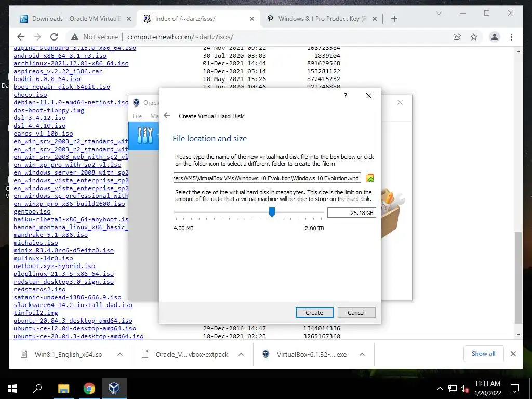The width and height of the screenshot is (532, 399).
Task: Cancel the Create Virtual Hard Disk dialog
Action: [356, 312]
